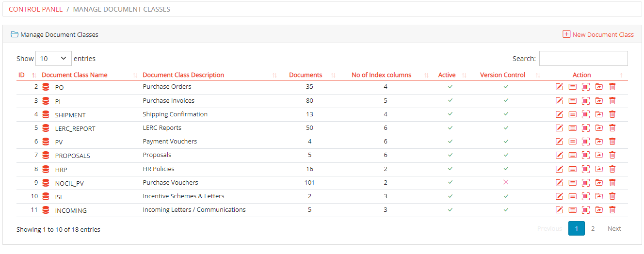The image size is (644, 254).
Task: Click the Next pagination link
Action: (x=614, y=229)
